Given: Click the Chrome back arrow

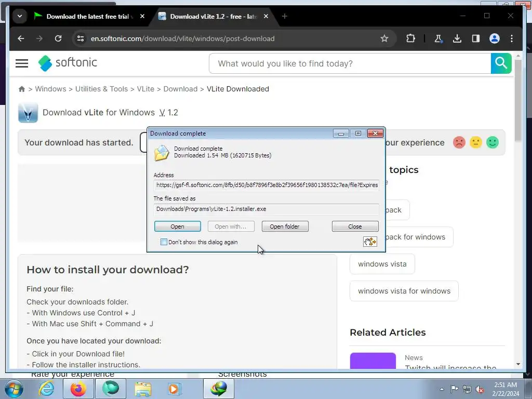Looking at the screenshot, I should click(x=21, y=38).
